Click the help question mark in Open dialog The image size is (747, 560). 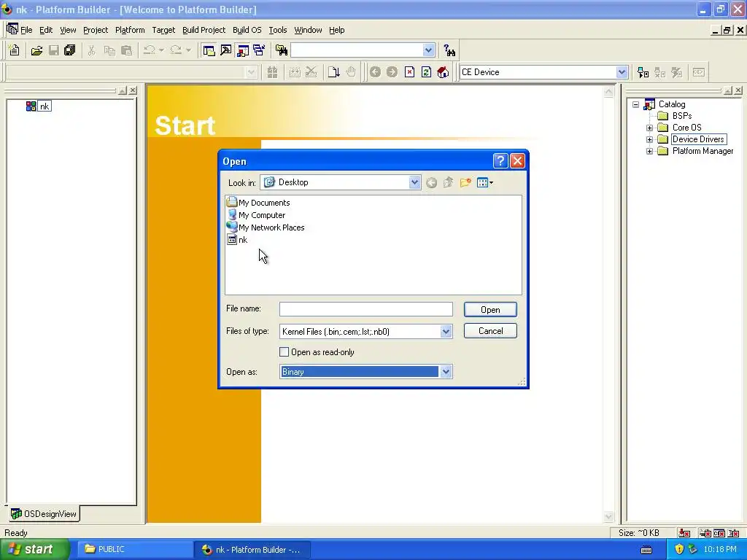(x=500, y=161)
